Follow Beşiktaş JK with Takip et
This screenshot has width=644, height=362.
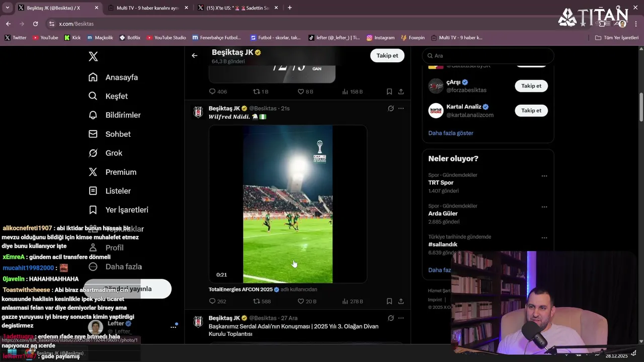tap(387, 56)
